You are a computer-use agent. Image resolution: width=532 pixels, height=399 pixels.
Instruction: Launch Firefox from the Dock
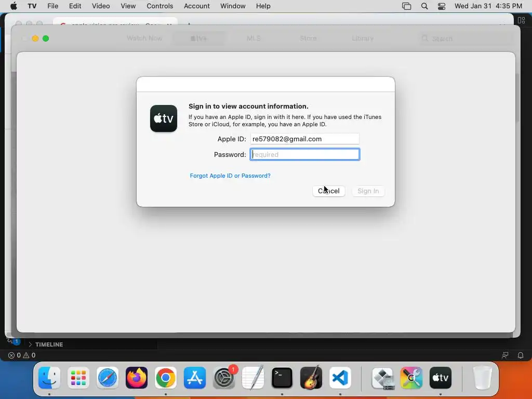click(x=137, y=378)
